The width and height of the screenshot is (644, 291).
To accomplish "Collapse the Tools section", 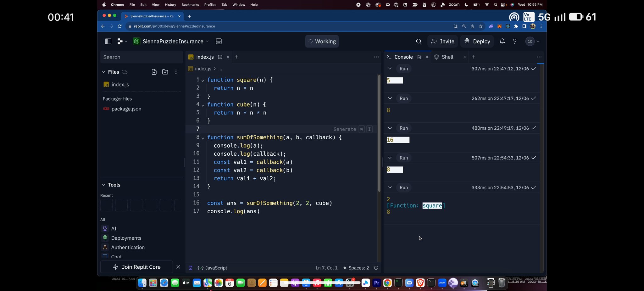I will pyautogui.click(x=103, y=185).
